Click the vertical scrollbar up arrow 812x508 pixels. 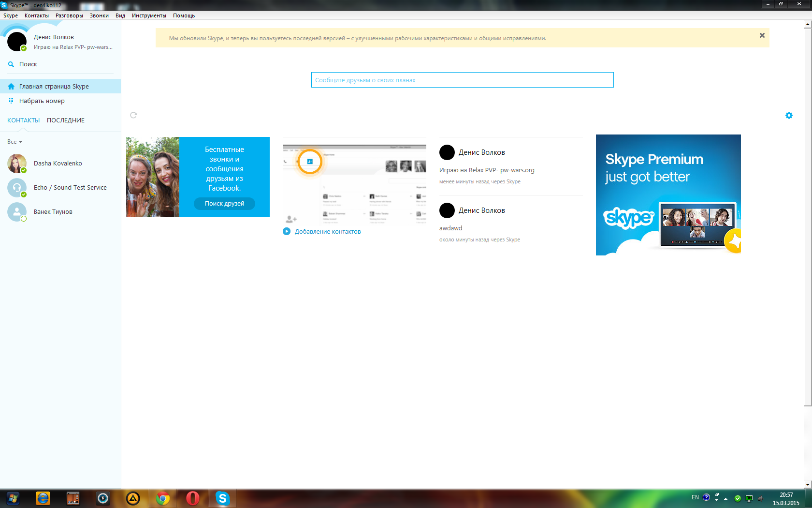click(808, 24)
